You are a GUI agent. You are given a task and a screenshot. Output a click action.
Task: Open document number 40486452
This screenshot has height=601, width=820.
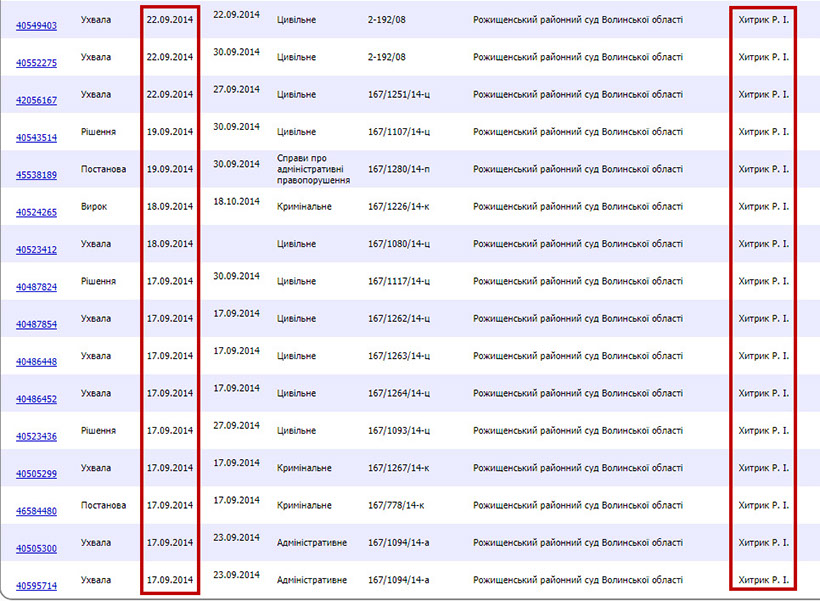pyautogui.click(x=36, y=399)
